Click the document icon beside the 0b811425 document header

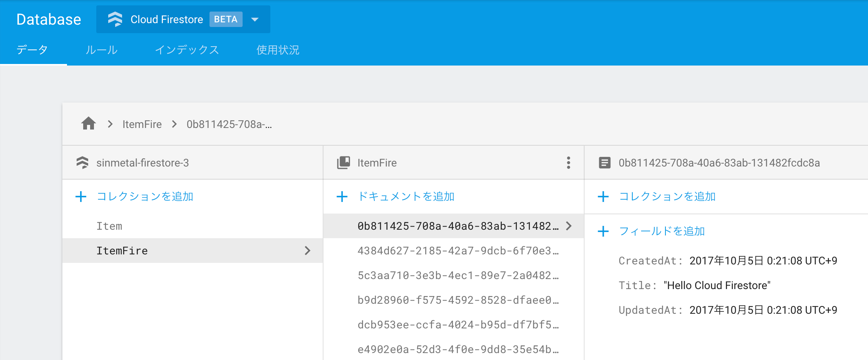tap(605, 162)
